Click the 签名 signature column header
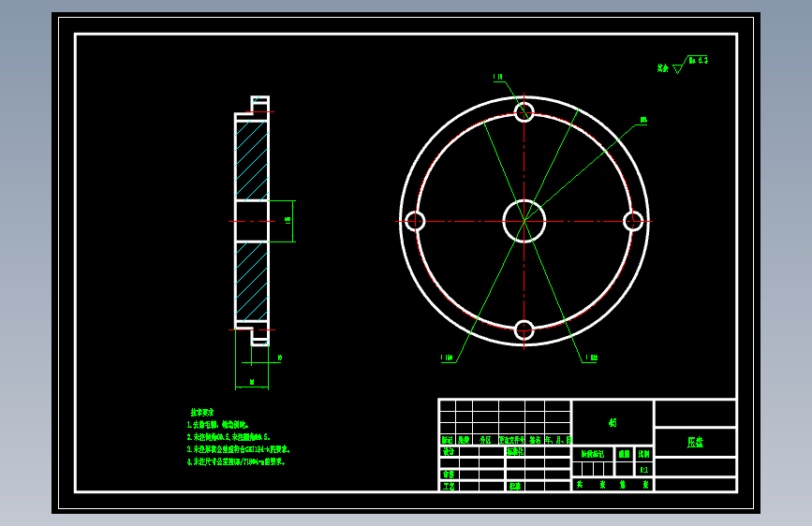812x526 pixels. click(x=535, y=440)
